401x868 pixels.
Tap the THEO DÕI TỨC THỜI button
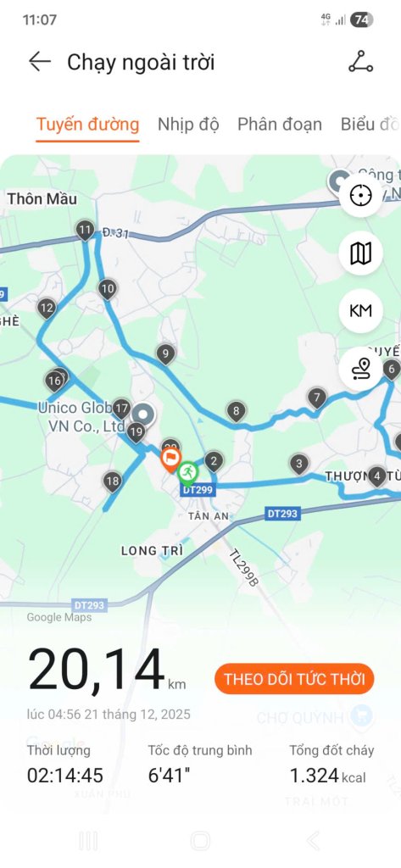tap(295, 679)
